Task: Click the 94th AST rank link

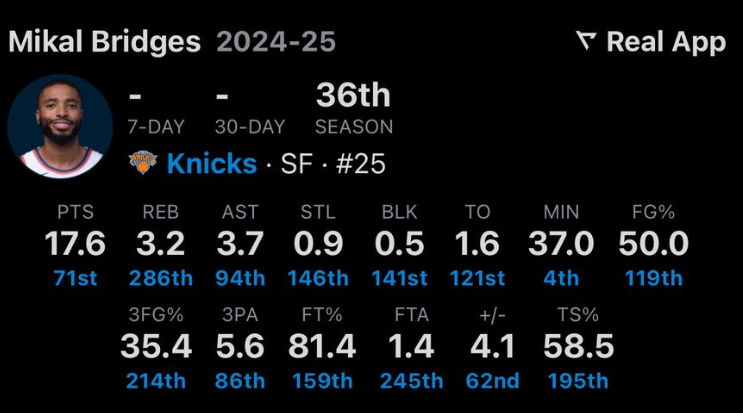Action: pos(240,278)
